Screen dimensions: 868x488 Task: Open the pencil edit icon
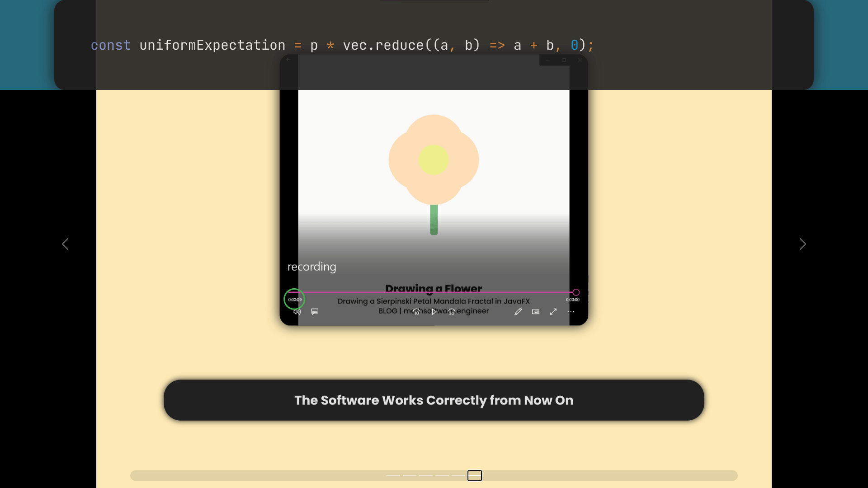tap(518, 312)
